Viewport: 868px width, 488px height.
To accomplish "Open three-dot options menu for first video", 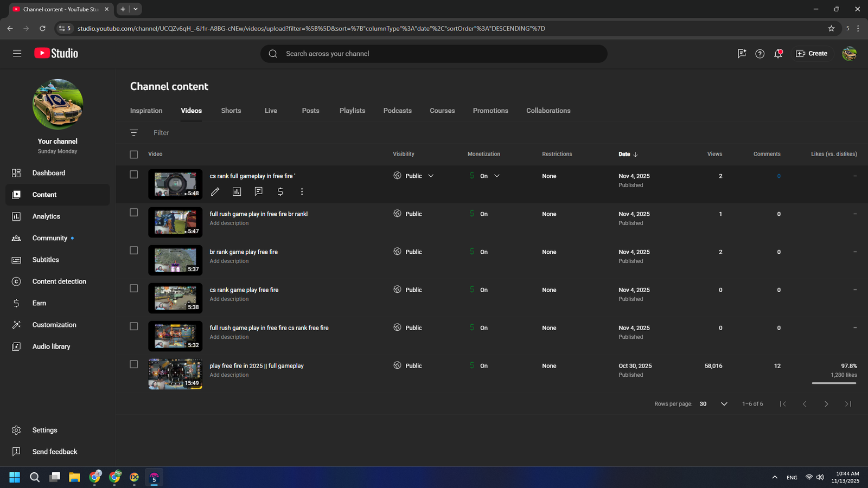I will (302, 191).
